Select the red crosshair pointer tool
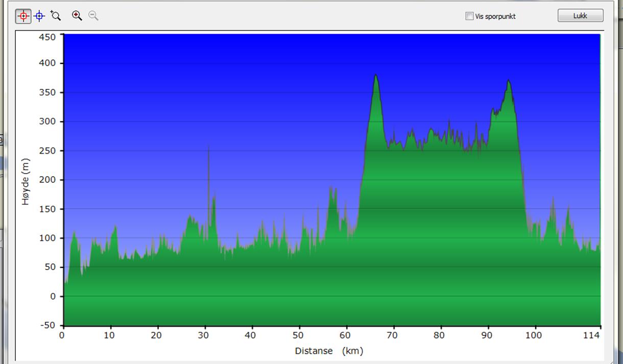The width and height of the screenshot is (623, 364). pyautogui.click(x=23, y=16)
